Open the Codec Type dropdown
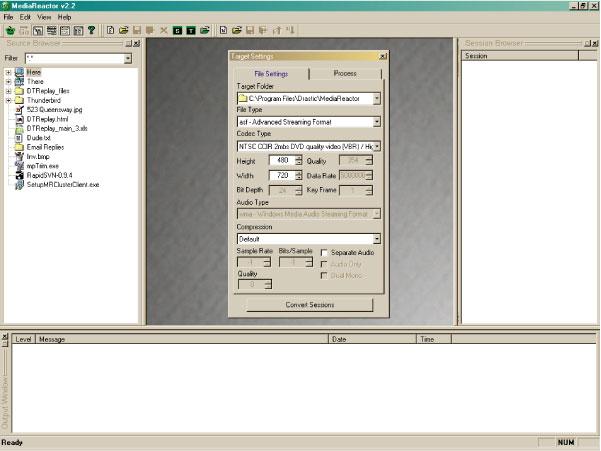601x451 pixels. [376, 146]
